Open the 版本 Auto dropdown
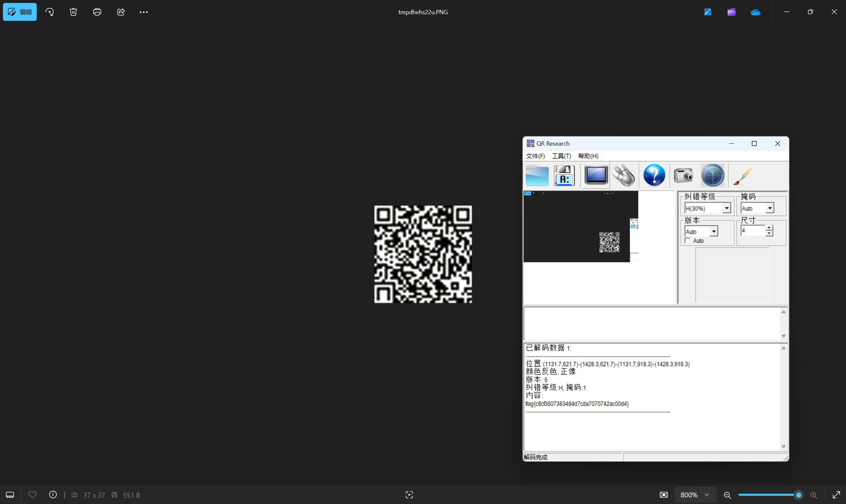Image resolution: width=846 pixels, height=504 pixels. click(701, 232)
